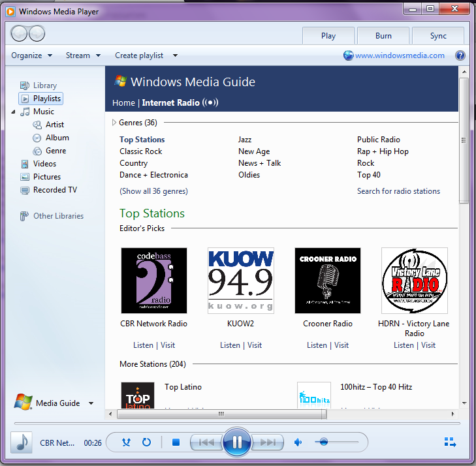Image resolution: width=476 pixels, height=466 pixels.
Task: Select the Internet Radio section link
Action: [170, 103]
